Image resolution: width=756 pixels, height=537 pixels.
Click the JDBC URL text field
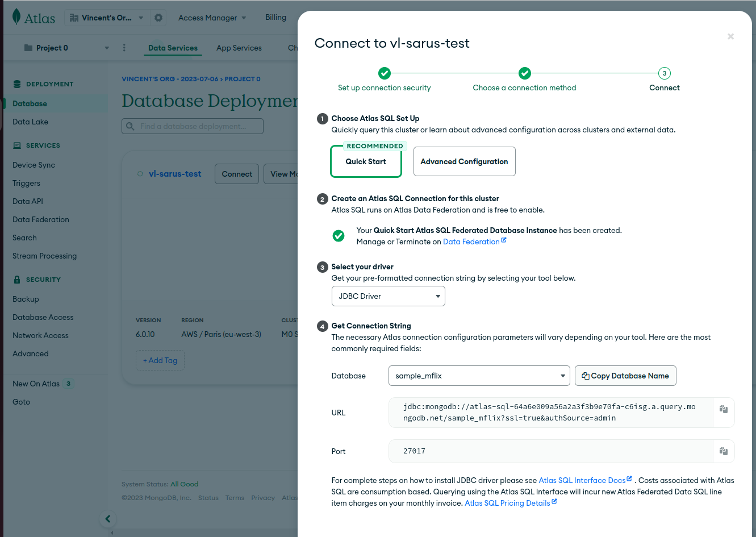(x=551, y=413)
